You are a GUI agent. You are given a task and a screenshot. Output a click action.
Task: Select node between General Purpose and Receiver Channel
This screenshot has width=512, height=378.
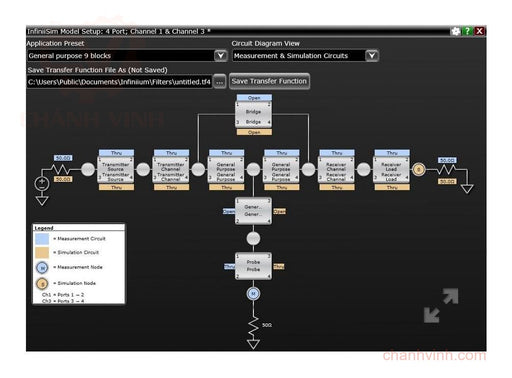(x=309, y=170)
